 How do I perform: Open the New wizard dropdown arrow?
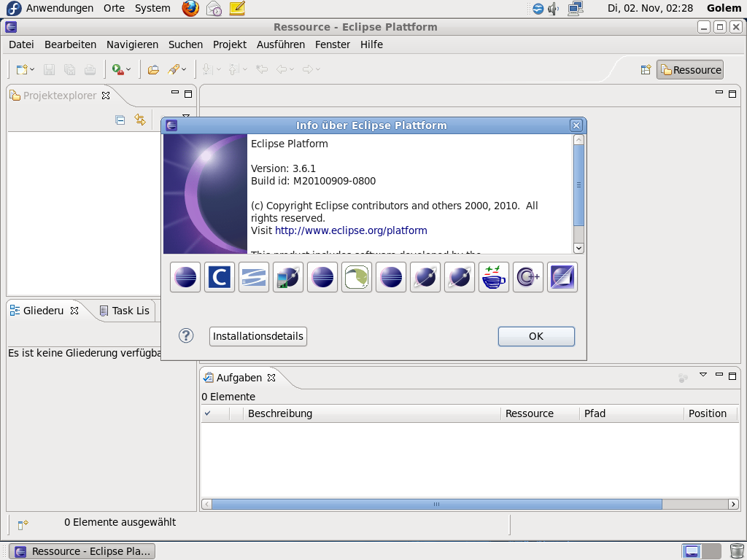point(31,70)
